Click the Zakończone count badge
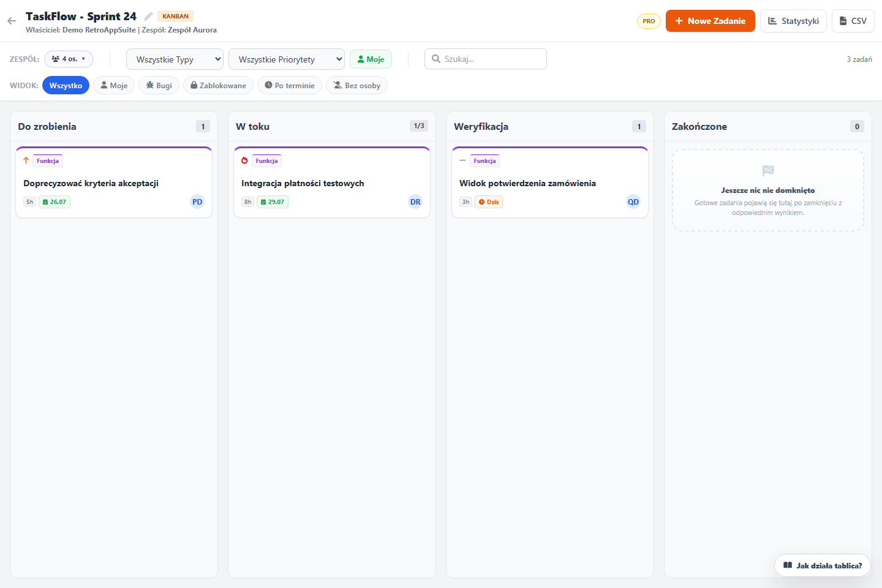The image size is (882, 588). pyautogui.click(x=857, y=126)
